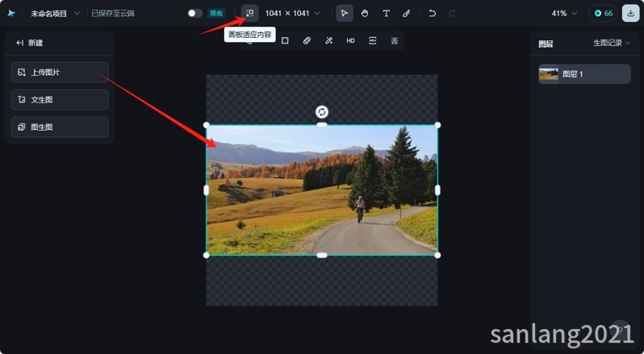
Task: Choose the 文生图 text-to-image option
Action: pyautogui.click(x=60, y=100)
